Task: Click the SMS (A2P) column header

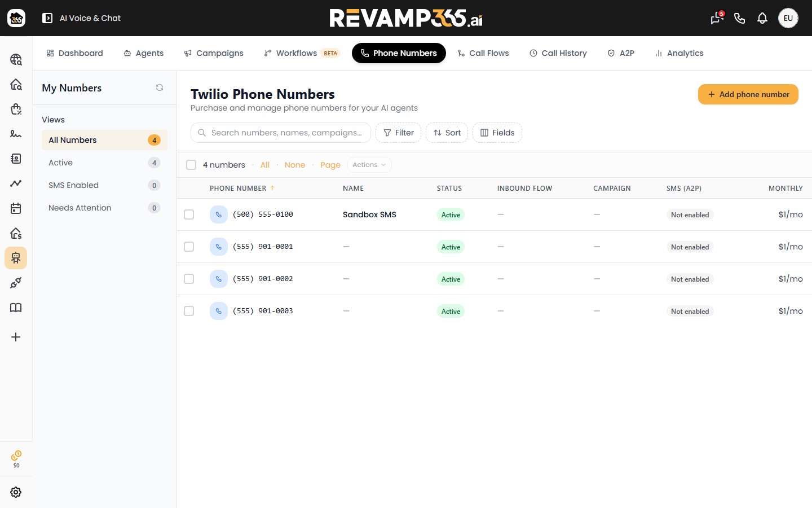Action: pos(684,189)
